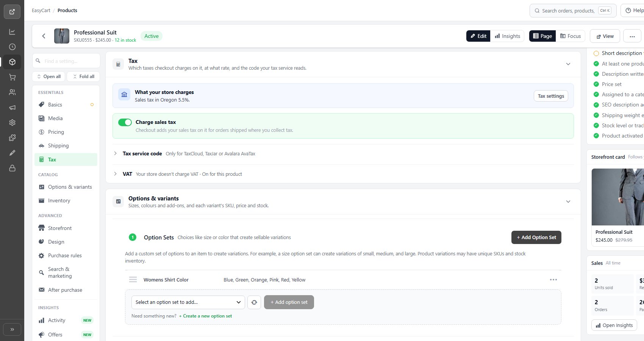The height and width of the screenshot is (341, 644).
Task: Click the Find a setting search field
Action: 66,61
